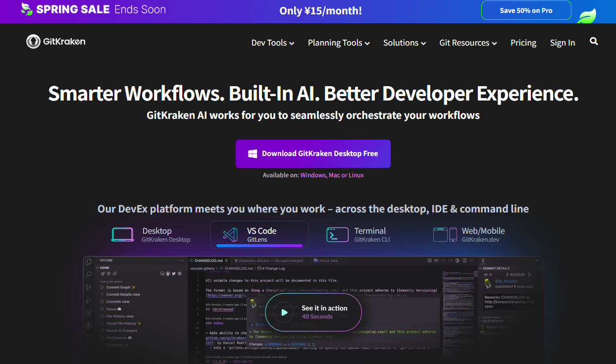This screenshot has height=364, width=616.
Task: Open the Pricing page
Action: pyautogui.click(x=523, y=43)
